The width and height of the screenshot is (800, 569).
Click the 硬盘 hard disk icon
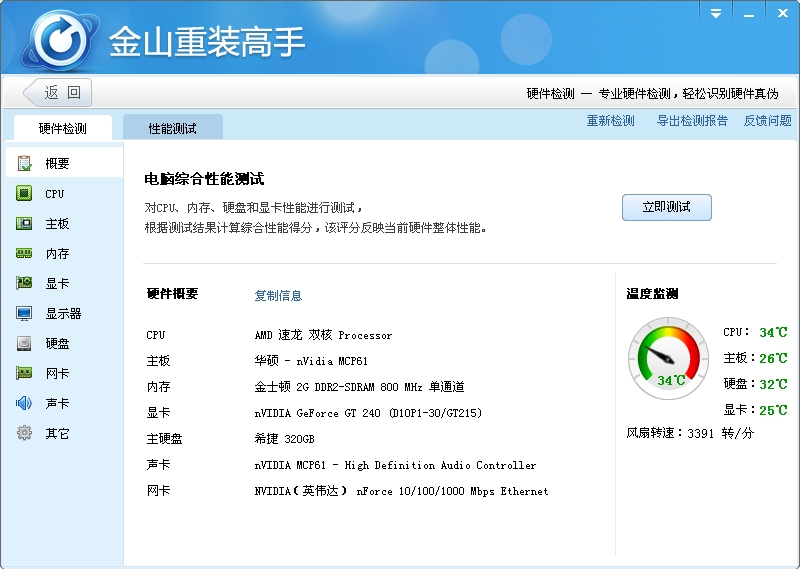click(24, 343)
